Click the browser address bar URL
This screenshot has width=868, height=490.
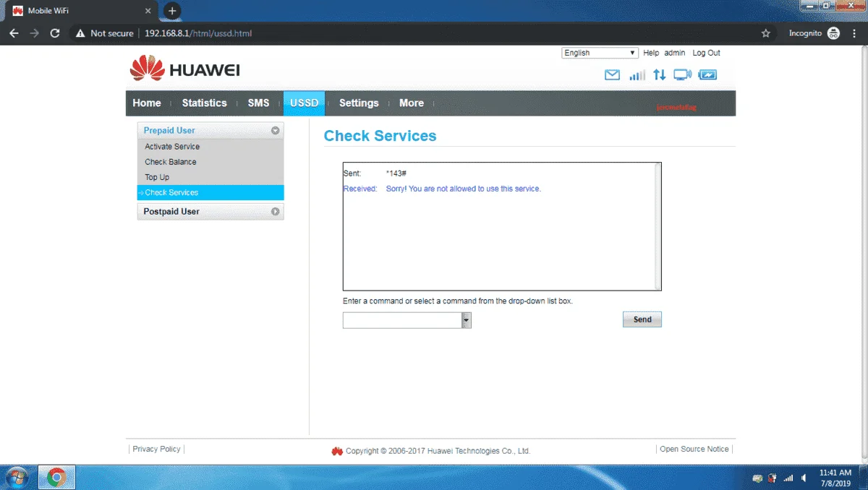[x=198, y=33]
